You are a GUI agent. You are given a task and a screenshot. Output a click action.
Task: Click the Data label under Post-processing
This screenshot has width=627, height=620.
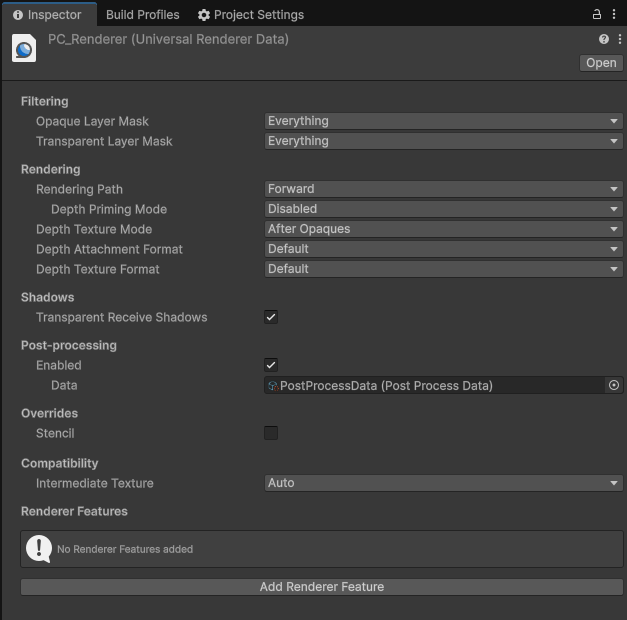point(64,385)
